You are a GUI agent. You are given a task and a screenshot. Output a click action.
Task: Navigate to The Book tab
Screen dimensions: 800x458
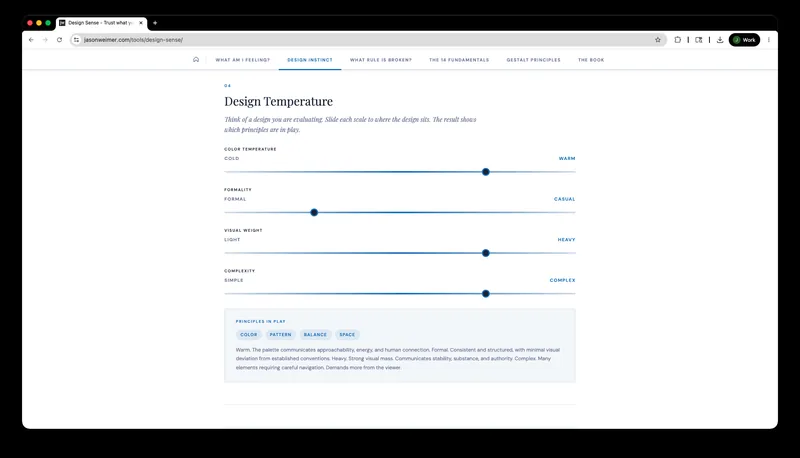click(x=591, y=60)
